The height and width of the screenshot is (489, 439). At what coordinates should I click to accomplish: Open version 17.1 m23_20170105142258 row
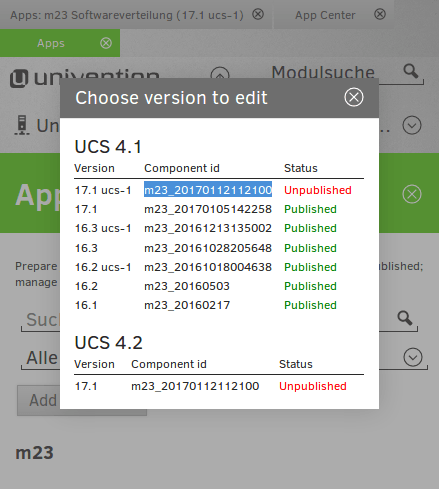[x=219, y=209]
